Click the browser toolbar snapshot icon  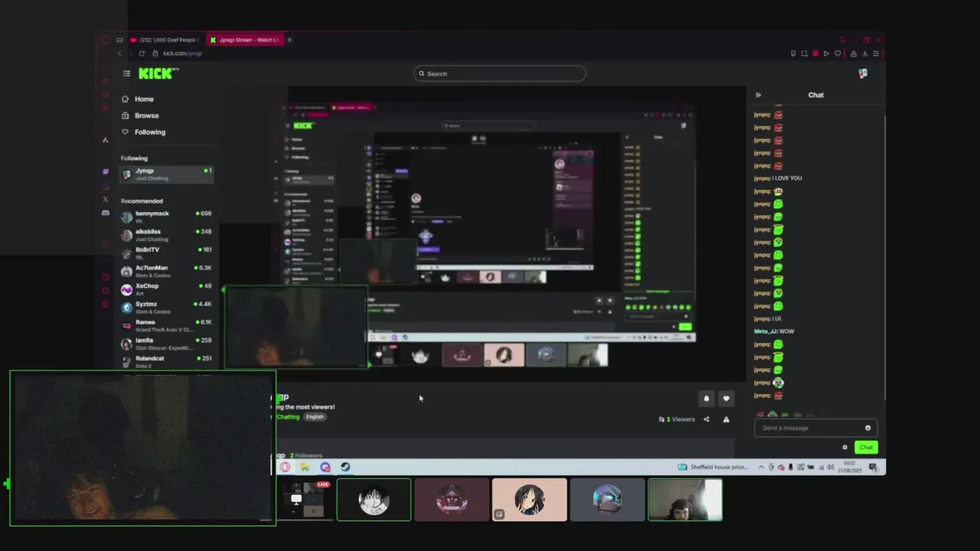[804, 54]
